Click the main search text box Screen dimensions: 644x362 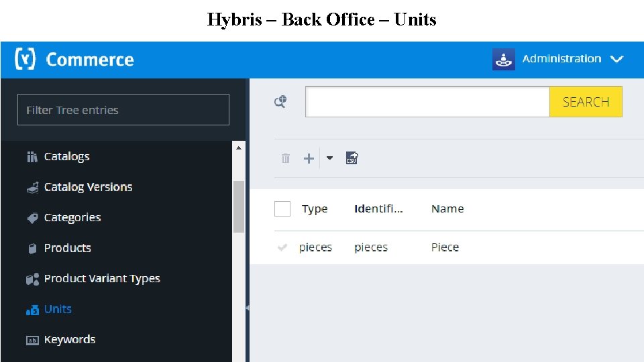(x=427, y=102)
